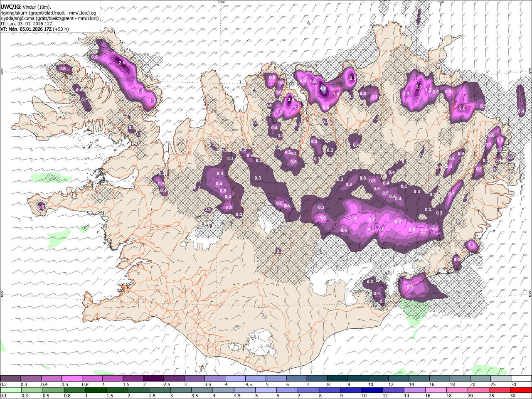Pick the pure red swatch at 30, lower scale

coord(521,390)
